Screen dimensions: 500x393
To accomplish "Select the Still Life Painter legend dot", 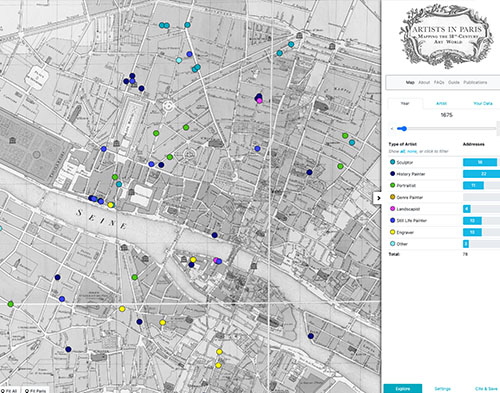I will (x=392, y=220).
